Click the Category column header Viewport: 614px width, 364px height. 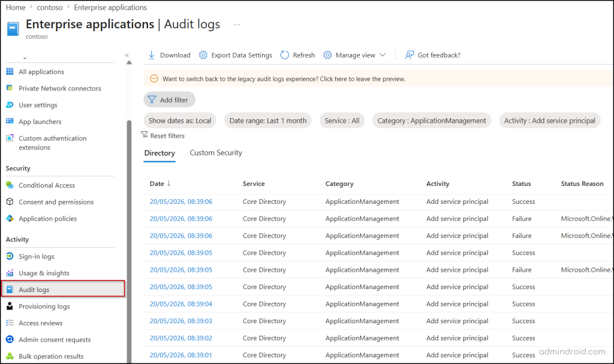click(x=339, y=183)
